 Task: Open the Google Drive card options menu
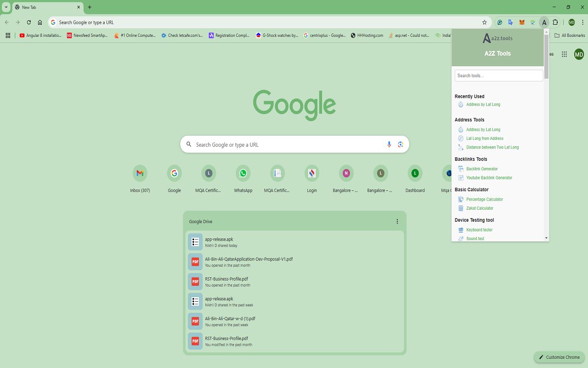click(x=397, y=221)
